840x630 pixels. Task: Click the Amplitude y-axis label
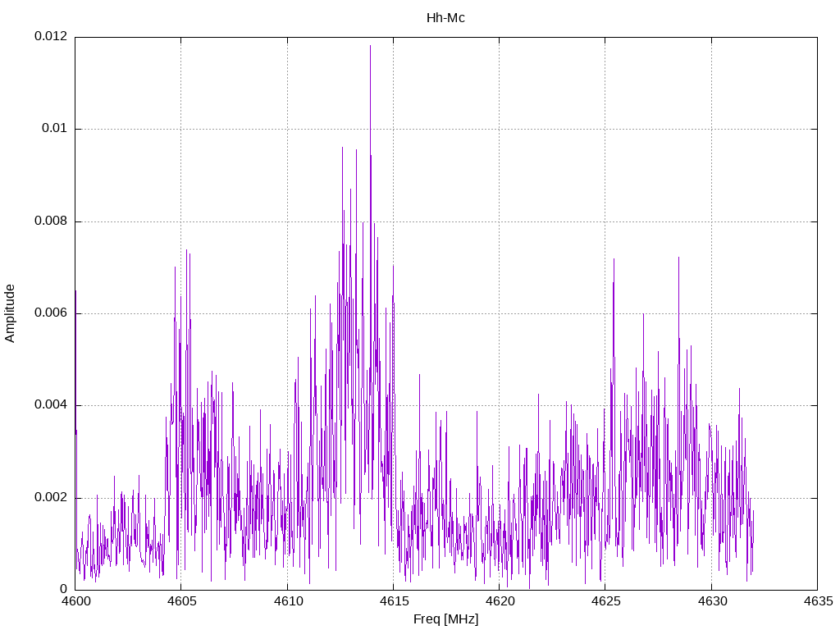pos(10,313)
